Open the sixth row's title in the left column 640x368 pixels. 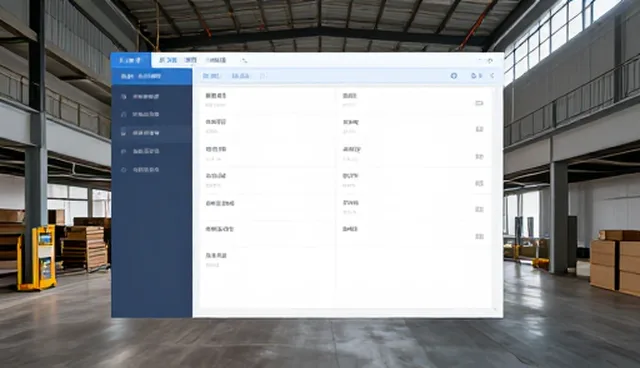click(x=220, y=229)
